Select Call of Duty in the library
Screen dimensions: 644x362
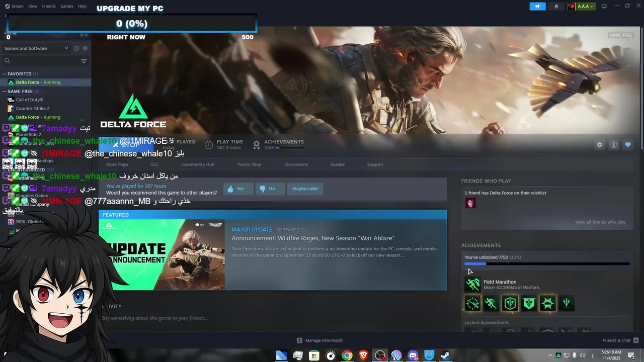tap(30, 100)
